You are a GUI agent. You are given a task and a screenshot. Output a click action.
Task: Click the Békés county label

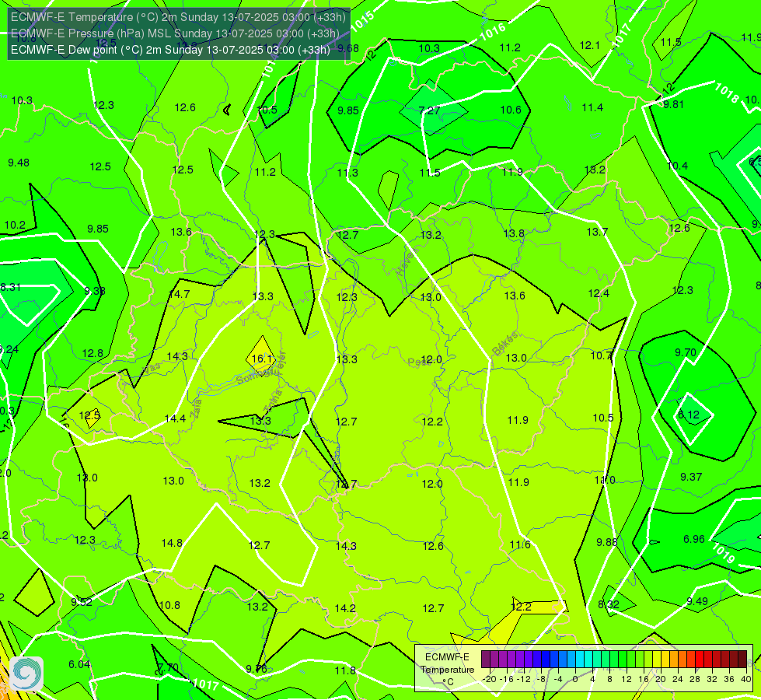pos(504,343)
